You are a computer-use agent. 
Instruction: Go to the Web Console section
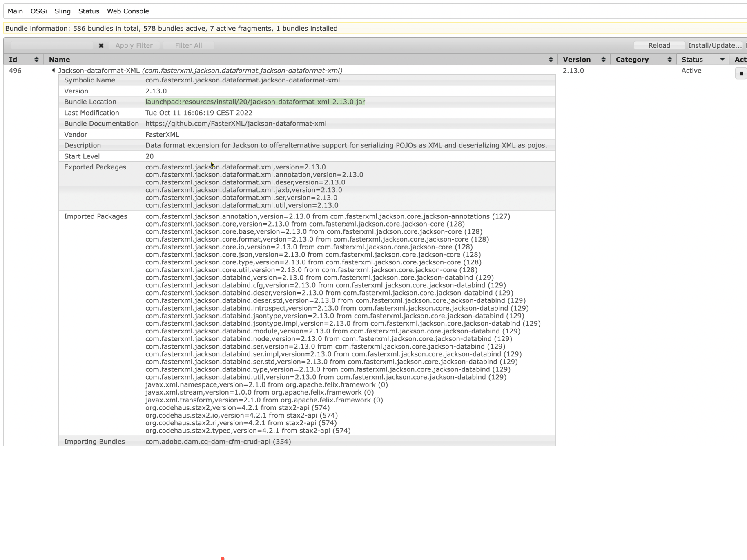pos(128,11)
